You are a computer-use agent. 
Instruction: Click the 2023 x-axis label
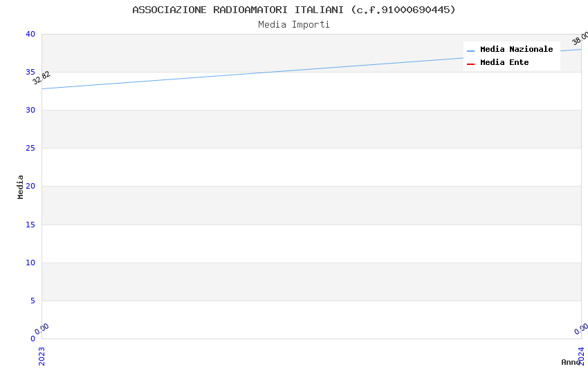coord(42,356)
